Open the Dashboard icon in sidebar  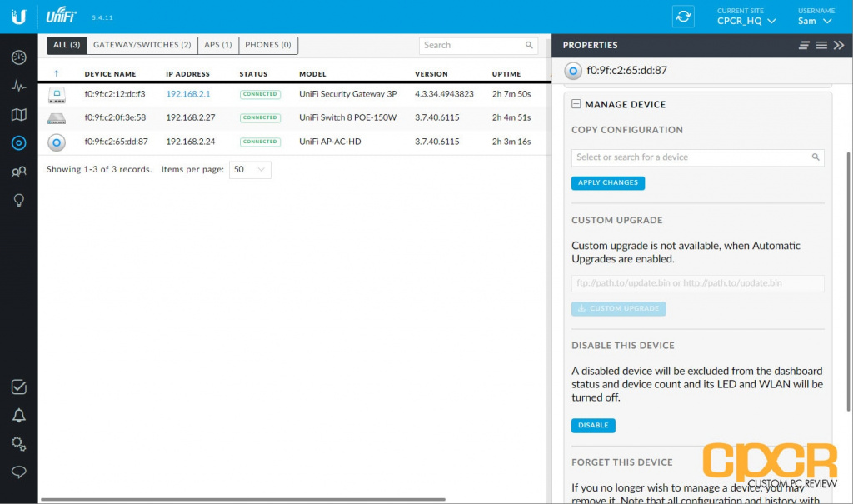tap(18, 57)
